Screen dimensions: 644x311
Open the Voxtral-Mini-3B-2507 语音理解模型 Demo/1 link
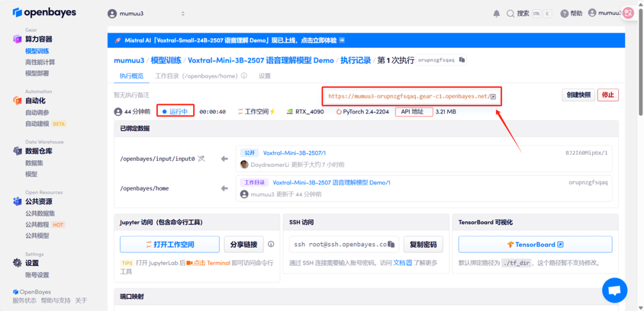(x=332, y=182)
